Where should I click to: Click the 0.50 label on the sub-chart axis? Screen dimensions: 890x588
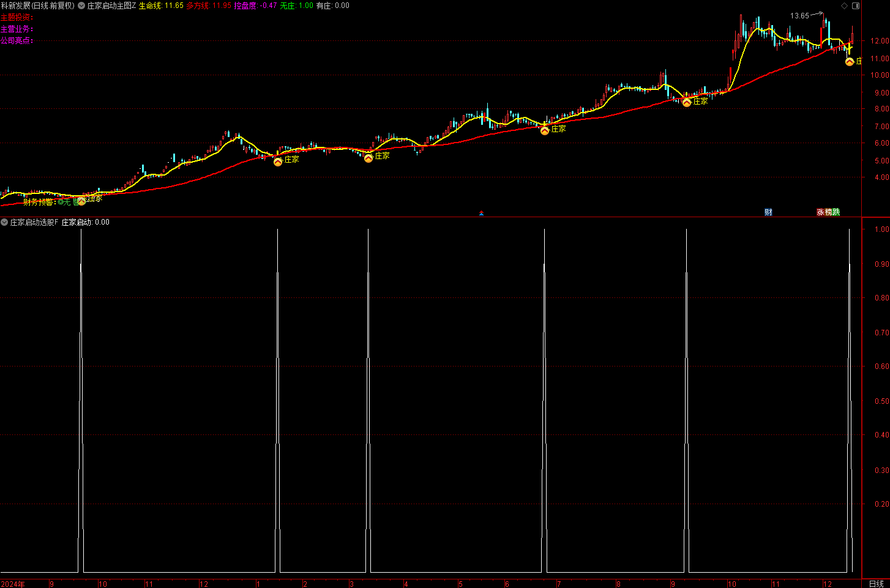pos(881,401)
